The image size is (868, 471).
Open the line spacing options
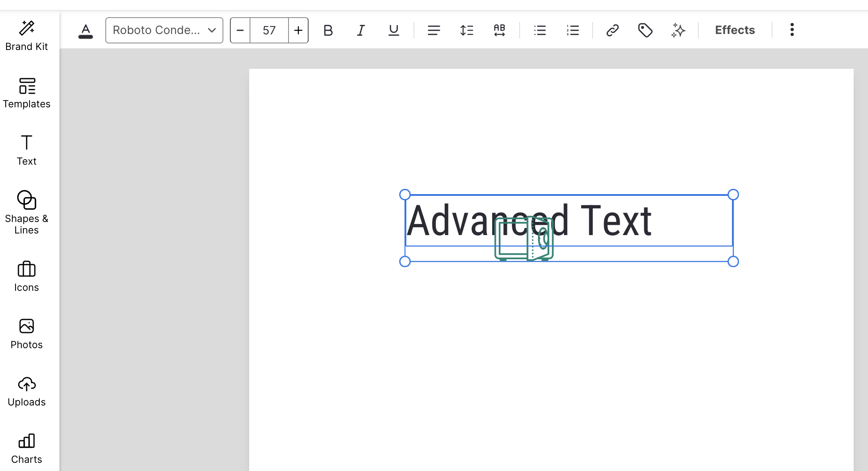point(466,30)
